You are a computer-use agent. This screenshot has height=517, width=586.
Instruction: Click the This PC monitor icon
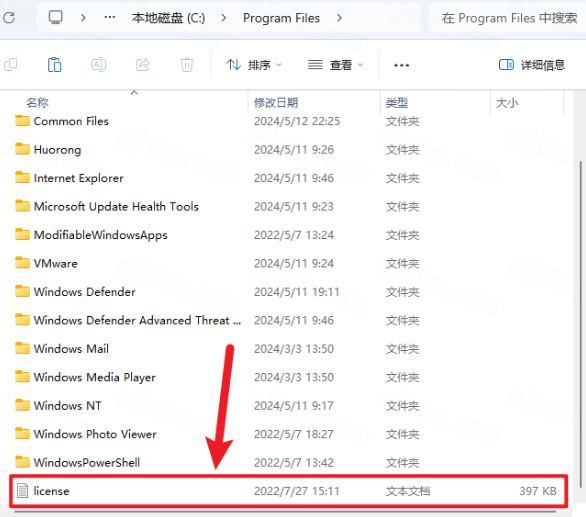coord(56,17)
